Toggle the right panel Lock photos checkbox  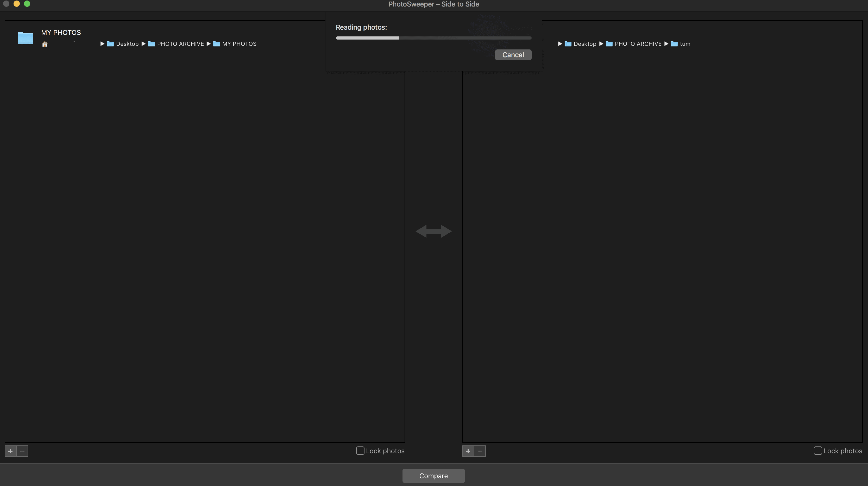click(x=817, y=451)
